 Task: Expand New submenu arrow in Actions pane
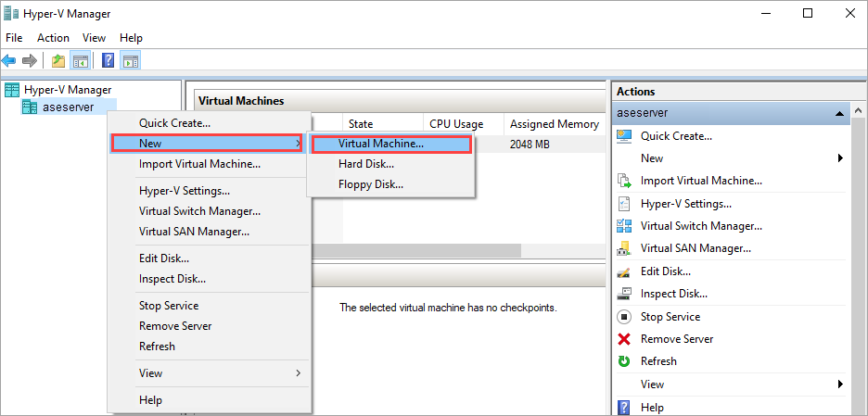[840, 158]
